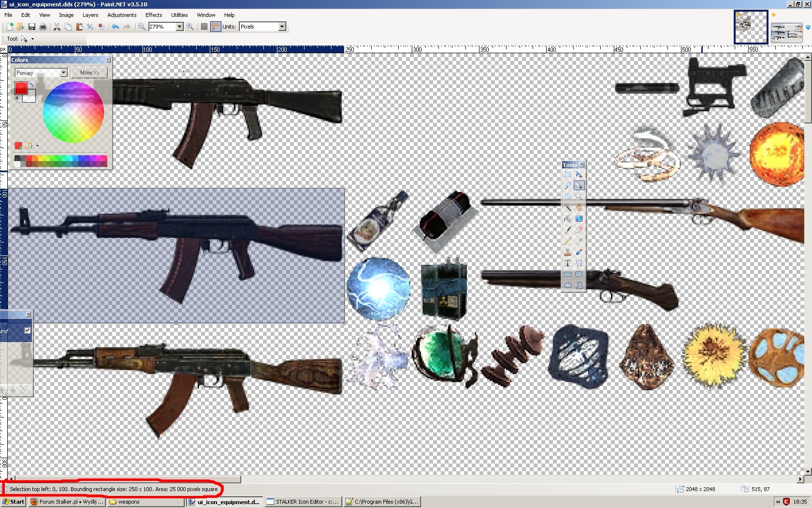The height and width of the screenshot is (508, 812).
Task: Open the image list dropdown arrow
Action: click(x=808, y=28)
